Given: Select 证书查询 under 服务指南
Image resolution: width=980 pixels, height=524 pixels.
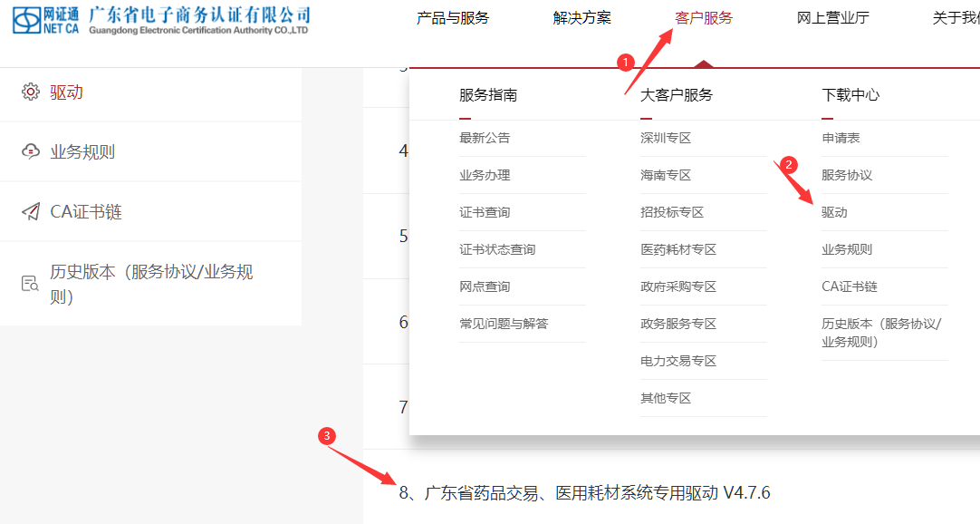Looking at the screenshot, I should point(485,212).
